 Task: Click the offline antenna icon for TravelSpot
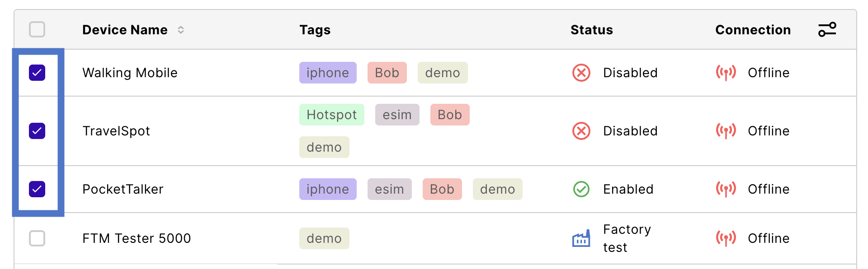pyautogui.click(x=726, y=131)
